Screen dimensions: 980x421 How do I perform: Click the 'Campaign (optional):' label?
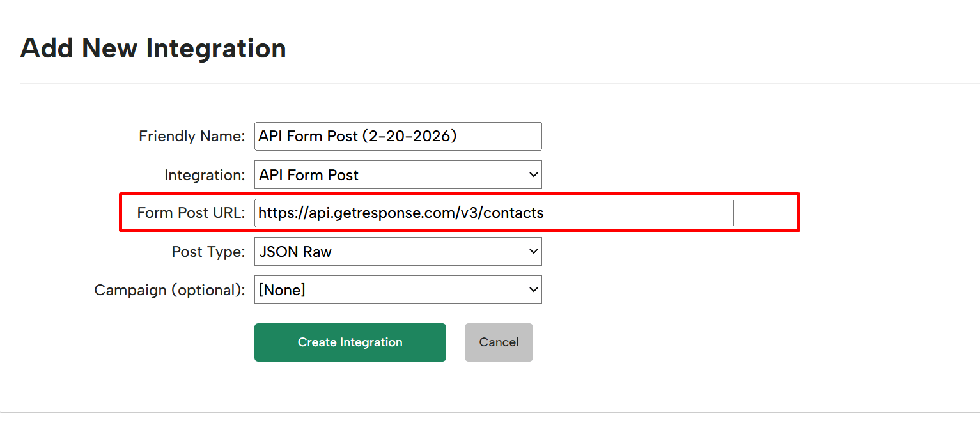click(x=169, y=289)
